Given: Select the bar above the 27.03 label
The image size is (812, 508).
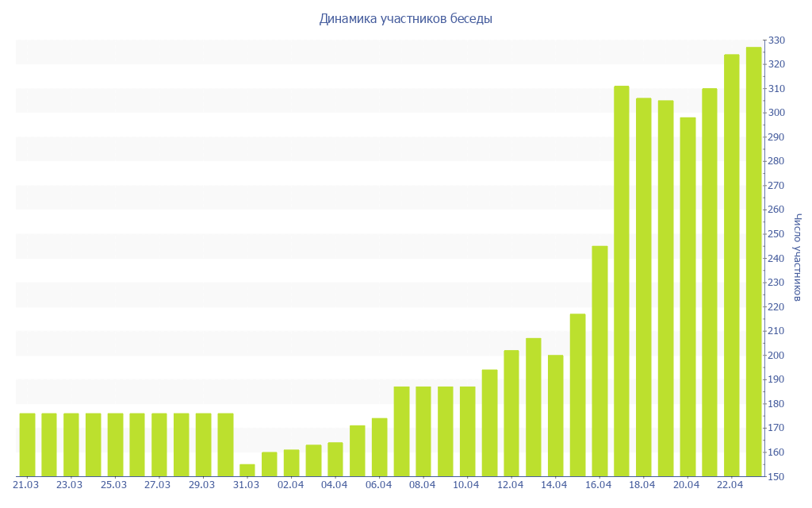Looking at the screenshot, I should [159, 444].
